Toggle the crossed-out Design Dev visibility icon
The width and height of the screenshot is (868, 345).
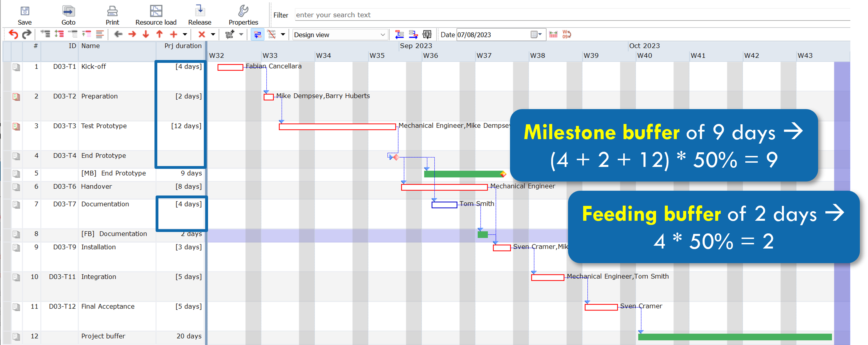coord(272,34)
